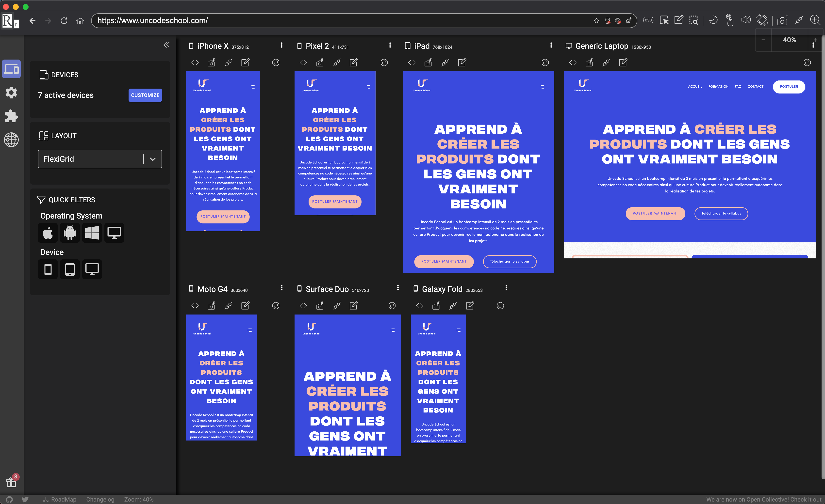Viewport: 825px width, 504px height.
Task: Reload the page
Action: click(64, 21)
